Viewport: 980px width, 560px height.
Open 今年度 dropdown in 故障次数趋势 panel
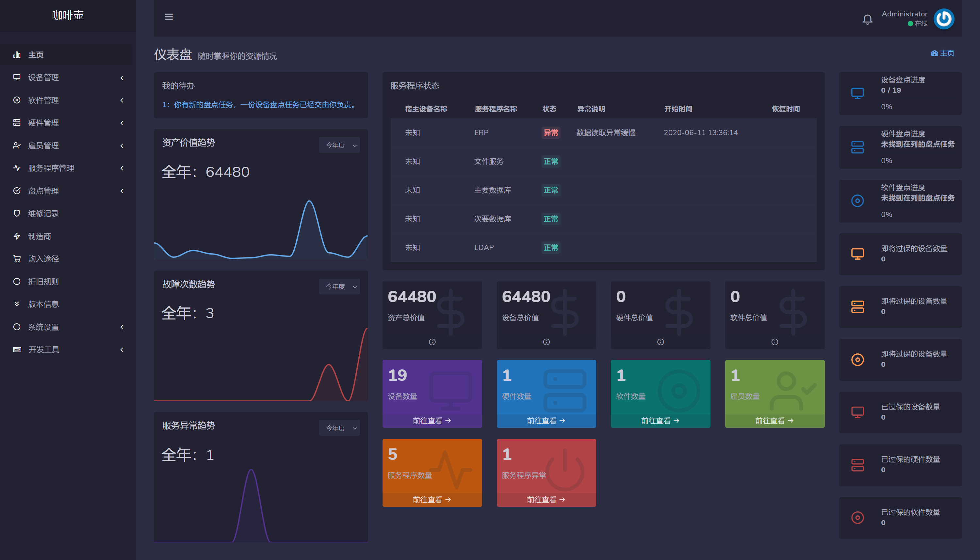click(x=339, y=287)
